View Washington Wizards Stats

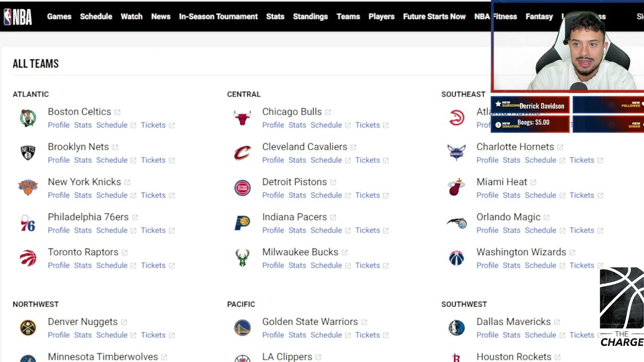(512, 265)
